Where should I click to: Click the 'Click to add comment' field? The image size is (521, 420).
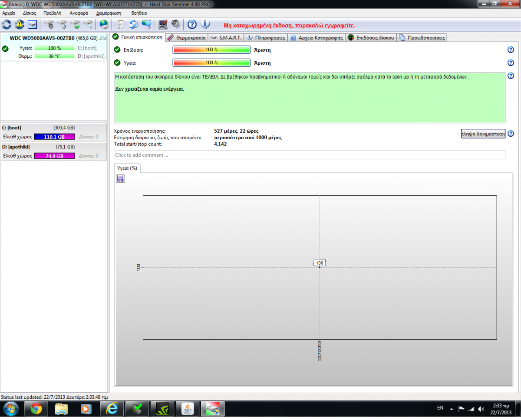[x=310, y=155]
